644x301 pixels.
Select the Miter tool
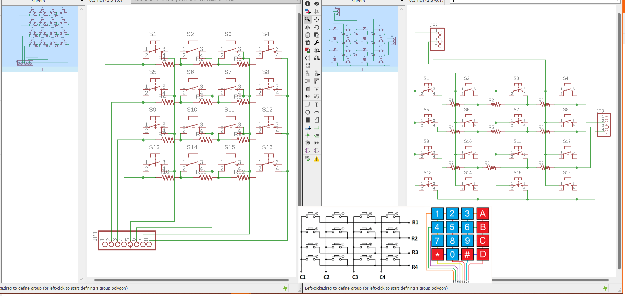[317, 81]
